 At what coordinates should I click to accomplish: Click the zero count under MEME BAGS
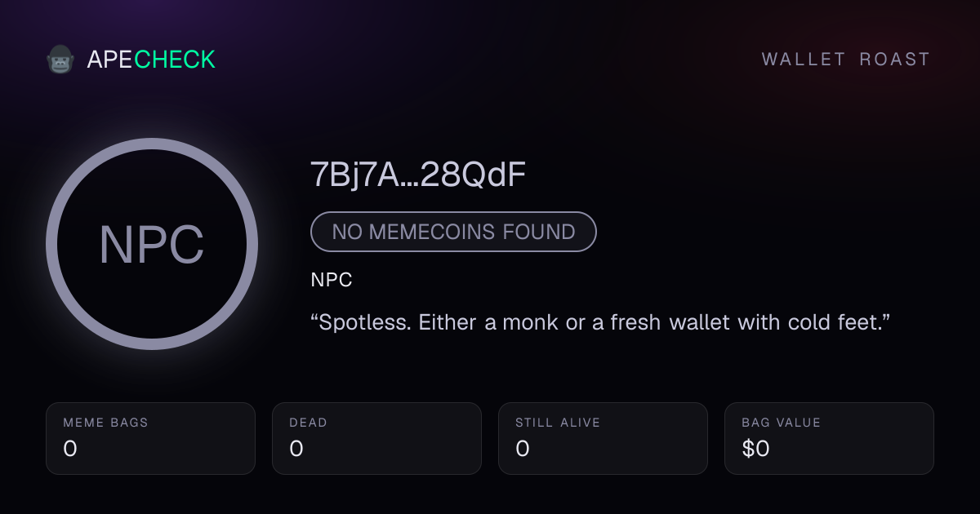coord(70,449)
